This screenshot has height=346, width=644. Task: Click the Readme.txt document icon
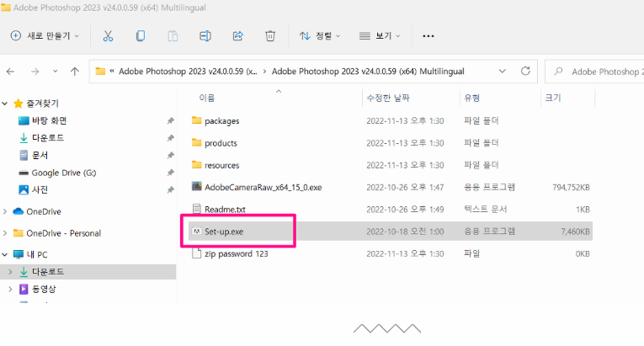[x=197, y=209]
